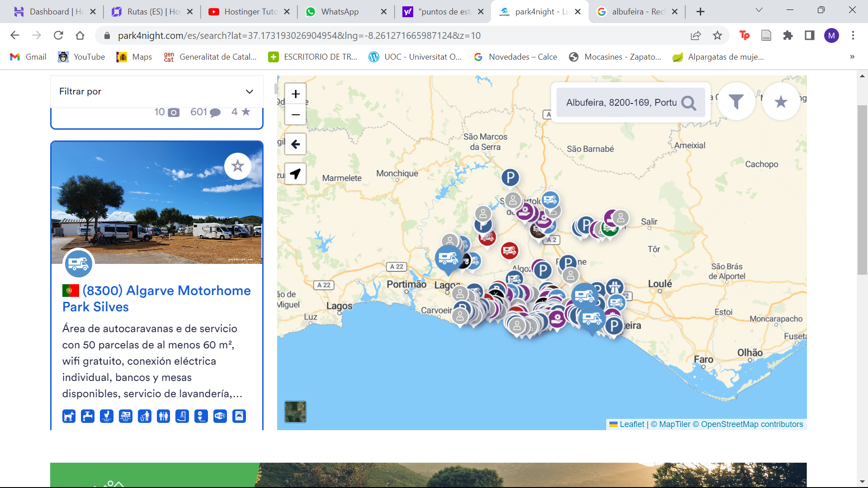The height and width of the screenshot is (488, 868).
Task: Switch to the WhatsApp tab
Action: (x=339, y=12)
